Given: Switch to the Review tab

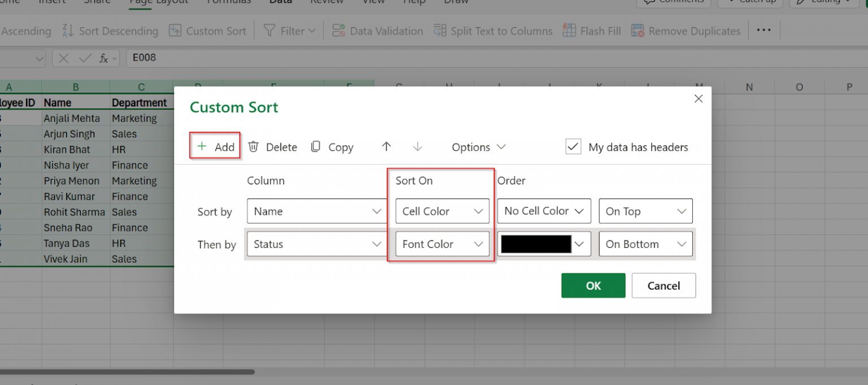Looking at the screenshot, I should point(327,3).
